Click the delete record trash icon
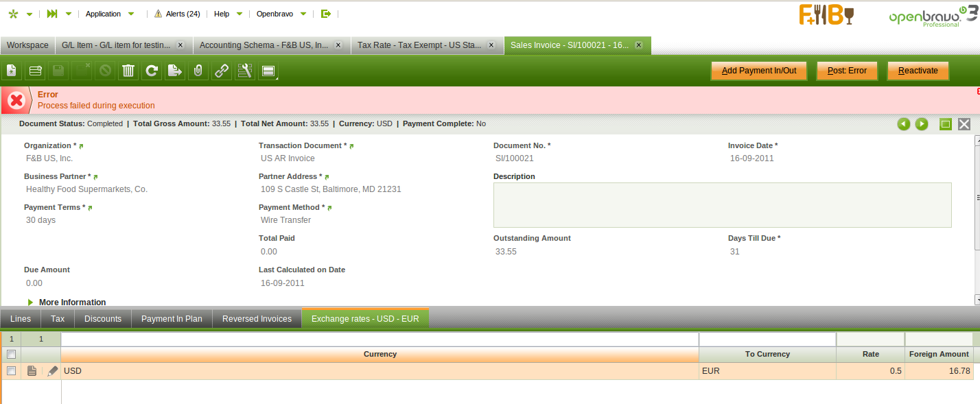This screenshot has width=980, height=404. [128, 71]
